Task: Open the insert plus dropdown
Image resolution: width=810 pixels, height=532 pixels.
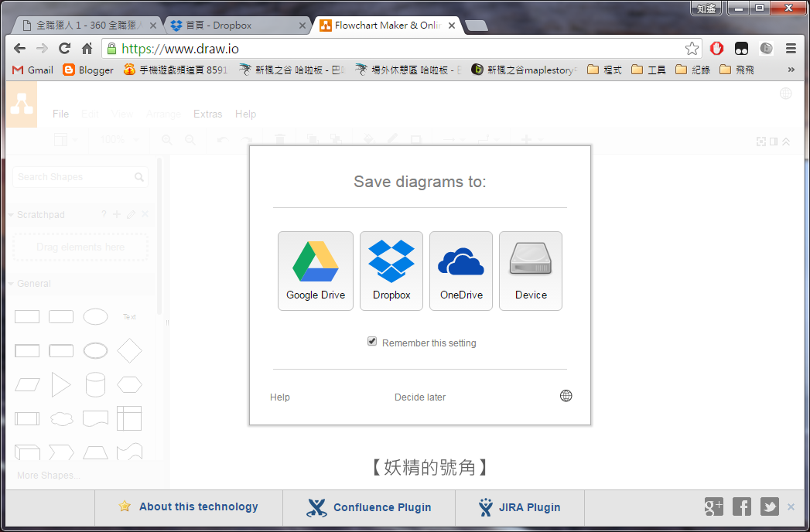Action: tap(531, 140)
